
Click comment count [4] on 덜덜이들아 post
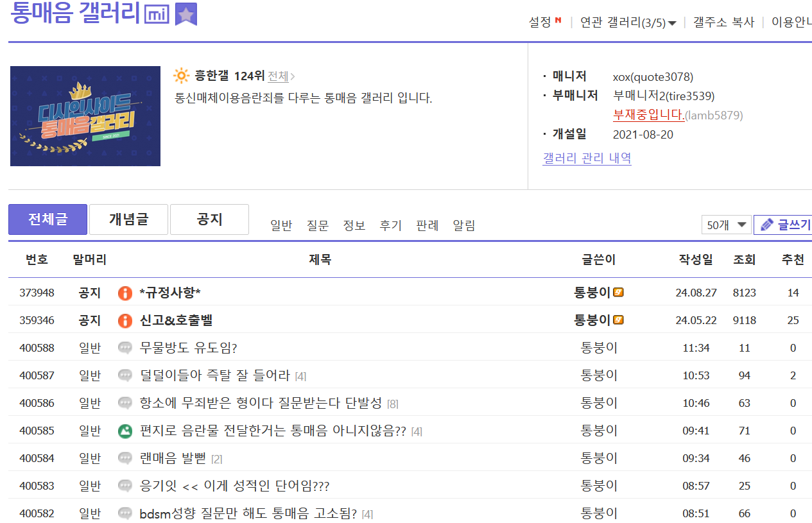click(300, 377)
